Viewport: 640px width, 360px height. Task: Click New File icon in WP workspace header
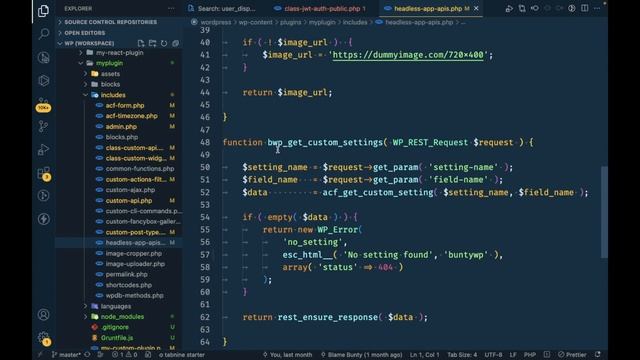pyautogui.click(x=141, y=43)
